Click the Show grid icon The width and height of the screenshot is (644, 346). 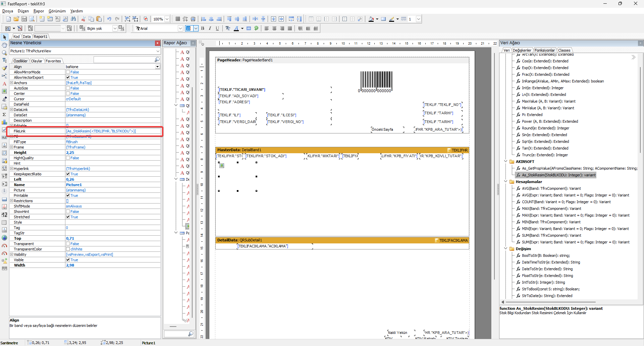[178, 19]
